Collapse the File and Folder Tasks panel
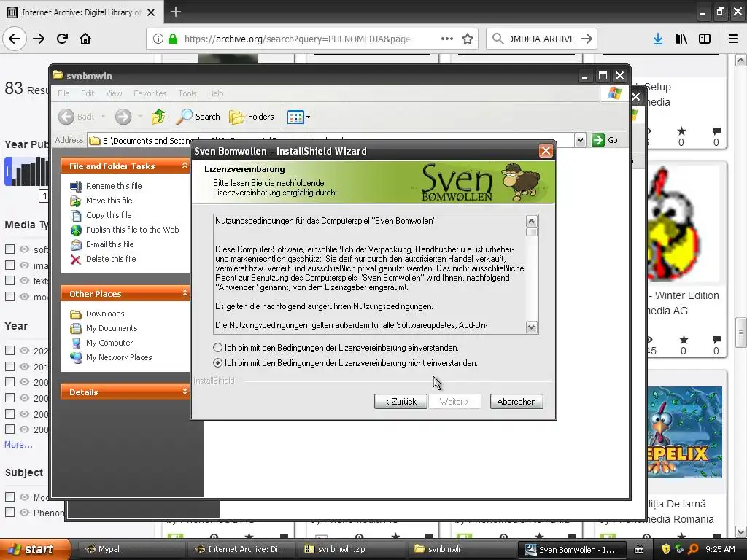The image size is (747, 560). point(185,166)
